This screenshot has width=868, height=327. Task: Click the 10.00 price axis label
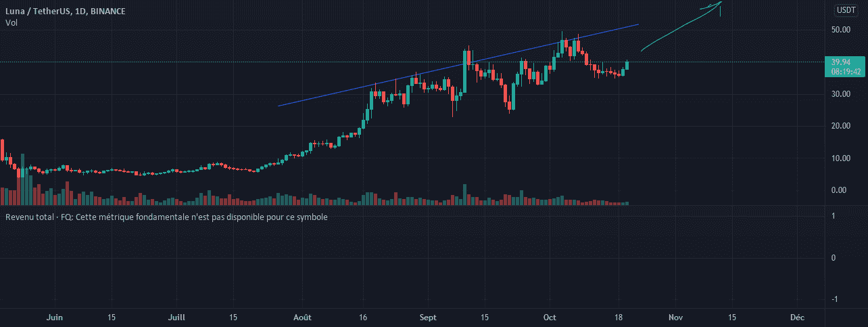pos(841,158)
